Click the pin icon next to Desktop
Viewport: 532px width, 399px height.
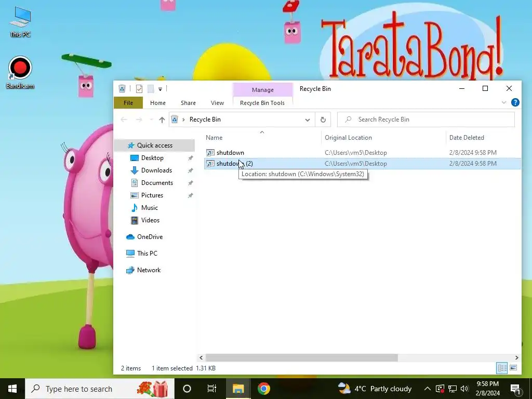pyautogui.click(x=190, y=158)
